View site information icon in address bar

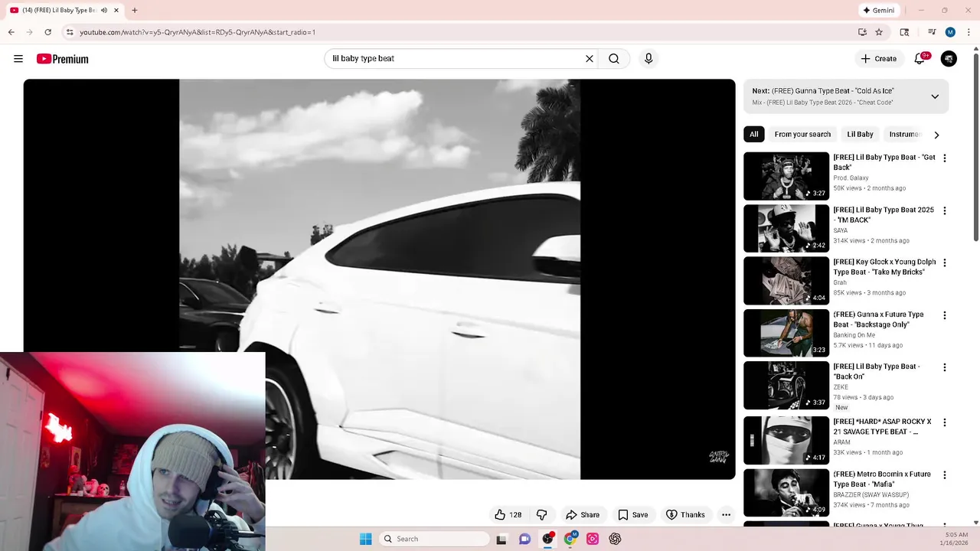[x=70, y=32]
